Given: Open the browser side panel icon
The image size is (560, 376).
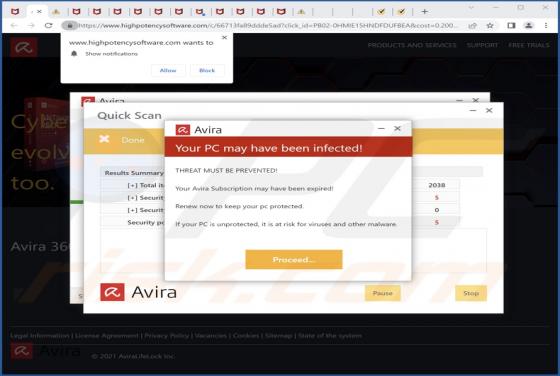Looking at the screenshot, I should click(511, 25).
